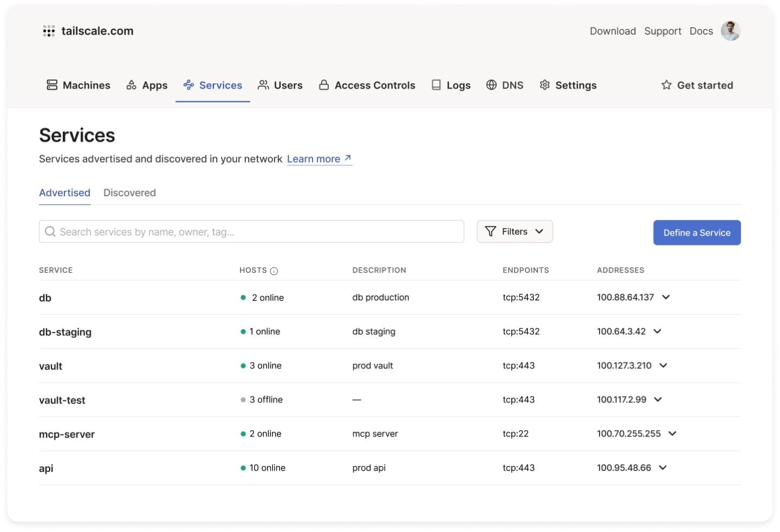The width and height of the screenshot is (780, 532).
Task: Click the 3 offline hosts status
Action: click(x=262, y=399)
